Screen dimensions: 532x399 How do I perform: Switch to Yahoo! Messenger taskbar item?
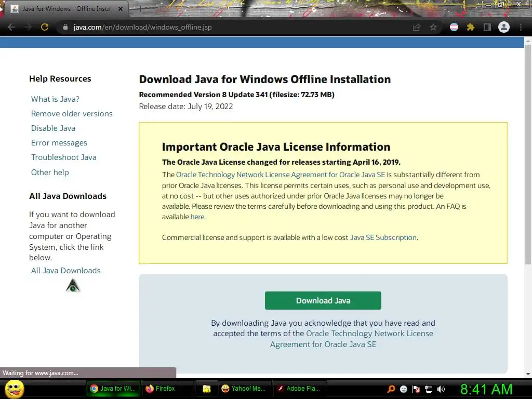(x=244, y=389)
